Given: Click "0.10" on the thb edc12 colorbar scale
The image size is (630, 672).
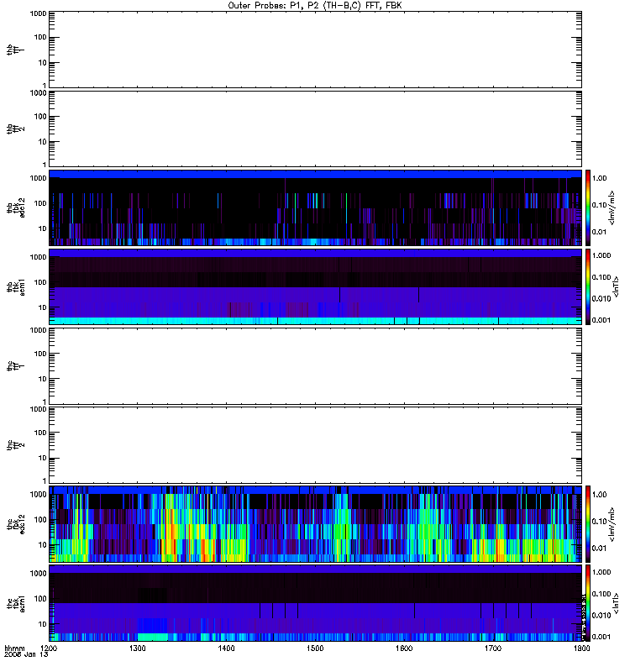Looking at the screenshot, I should point(599,205).
